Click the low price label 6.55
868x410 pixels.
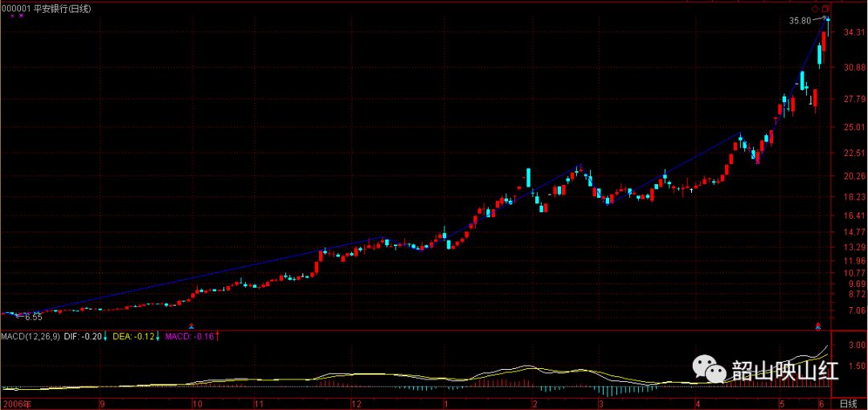pos(35,317)
